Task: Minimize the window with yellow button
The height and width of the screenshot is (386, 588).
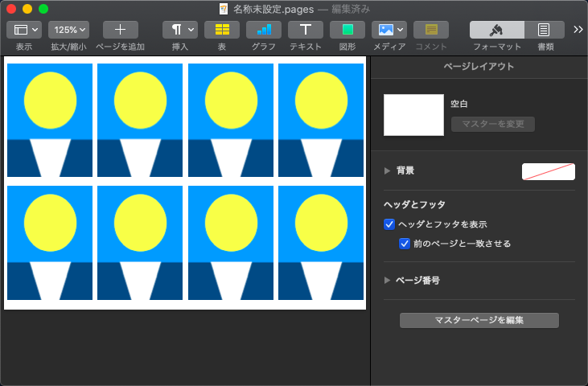Action: (27, 9)
